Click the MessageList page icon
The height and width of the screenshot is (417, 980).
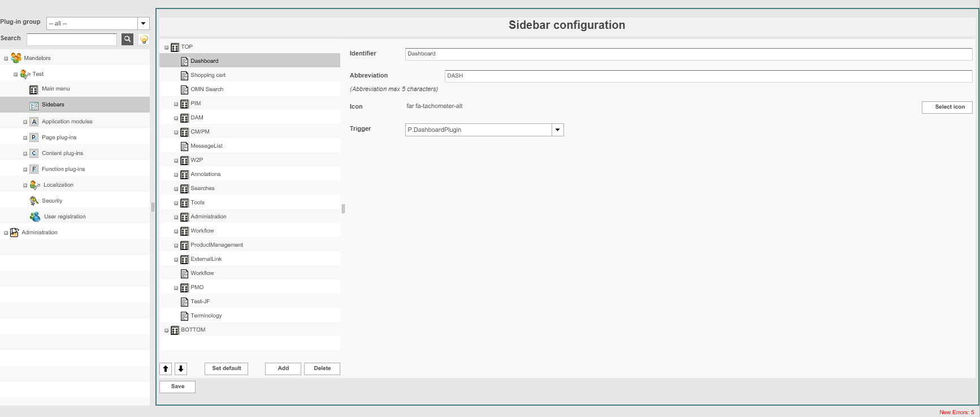pos(184,146)
